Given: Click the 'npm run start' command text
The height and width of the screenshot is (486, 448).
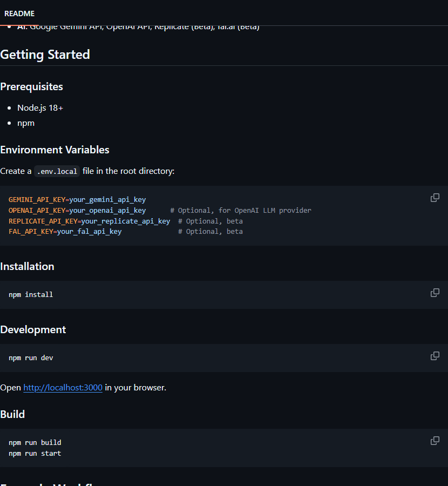Looking at the screenshot, I should [35, 454].
